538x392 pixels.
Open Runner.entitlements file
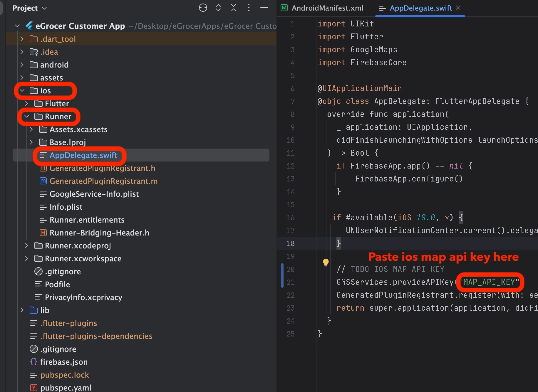click(87, 220)
